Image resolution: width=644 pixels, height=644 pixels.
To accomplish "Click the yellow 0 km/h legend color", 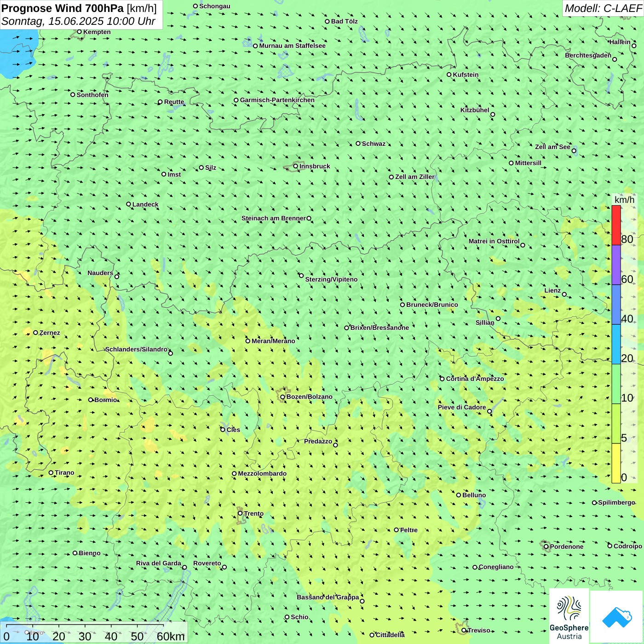I will click(x=616, y=463).
